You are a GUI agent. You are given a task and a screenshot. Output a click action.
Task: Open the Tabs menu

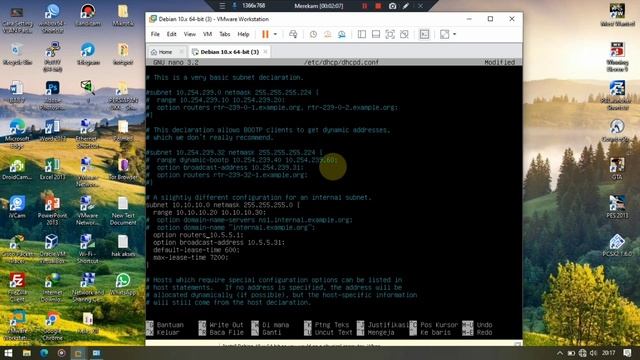(x=224, y=34)
